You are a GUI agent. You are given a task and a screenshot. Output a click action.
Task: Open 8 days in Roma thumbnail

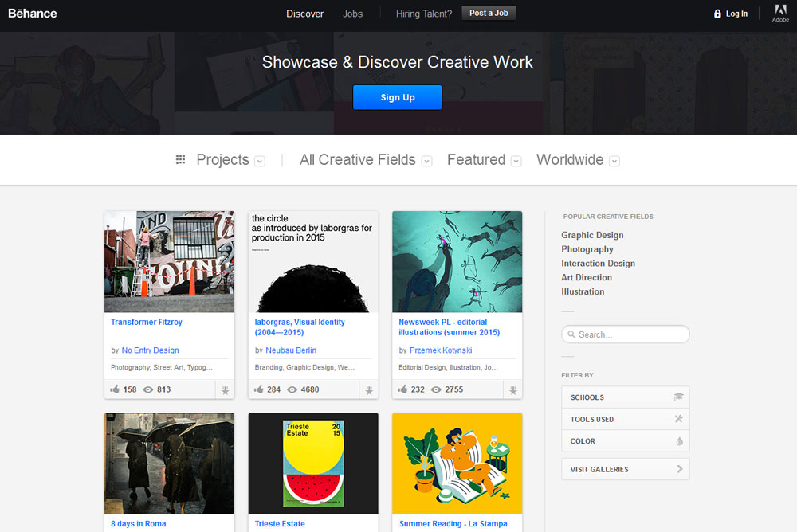(x=169, y=464)
